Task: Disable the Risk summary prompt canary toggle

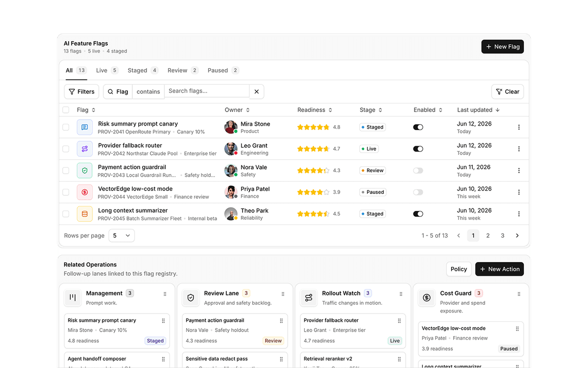Action: (418, 127)
